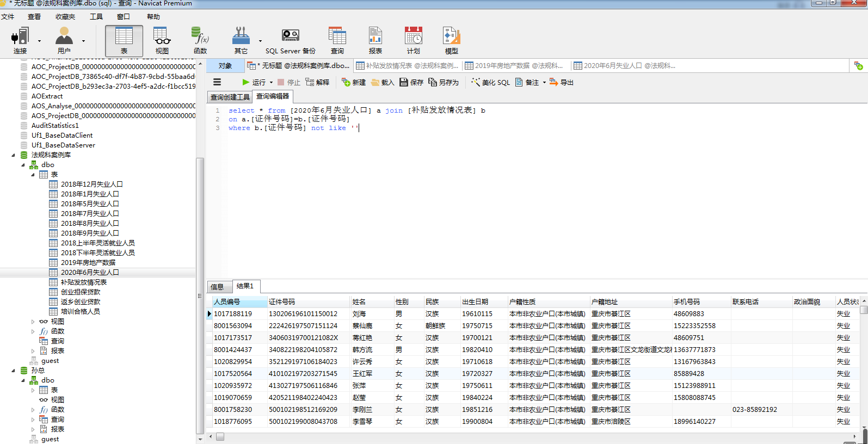Screen dimensions: 868x444
Task: Collapse the 法规科案例库 database node
Action: 14,155
